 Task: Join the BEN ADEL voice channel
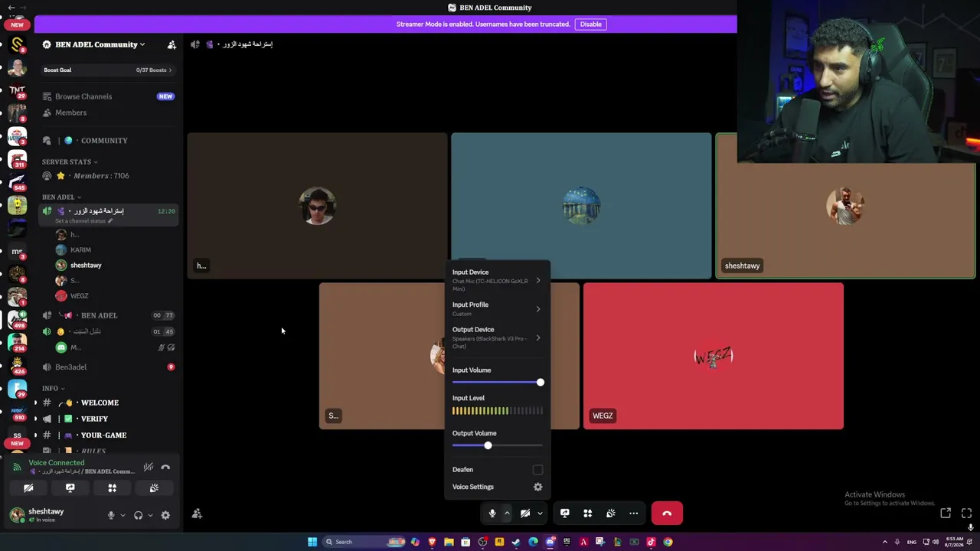pyautogui.click(x=108, y=315)
